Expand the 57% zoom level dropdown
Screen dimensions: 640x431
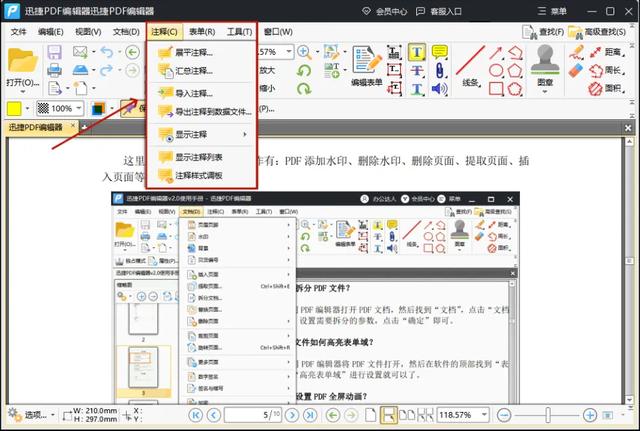pyautogui.click(x=289, y=52)
